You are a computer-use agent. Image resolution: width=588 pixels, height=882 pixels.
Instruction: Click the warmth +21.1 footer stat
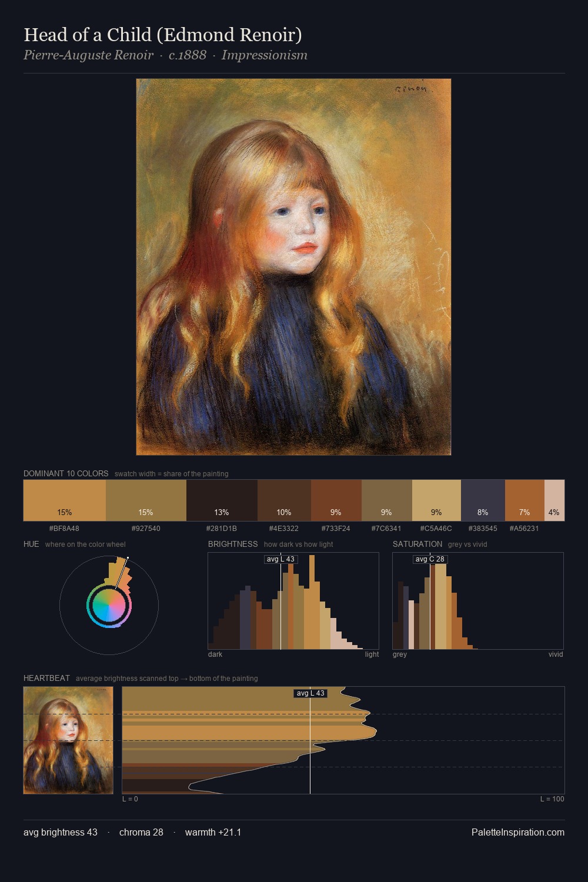(x=213, y=832)
